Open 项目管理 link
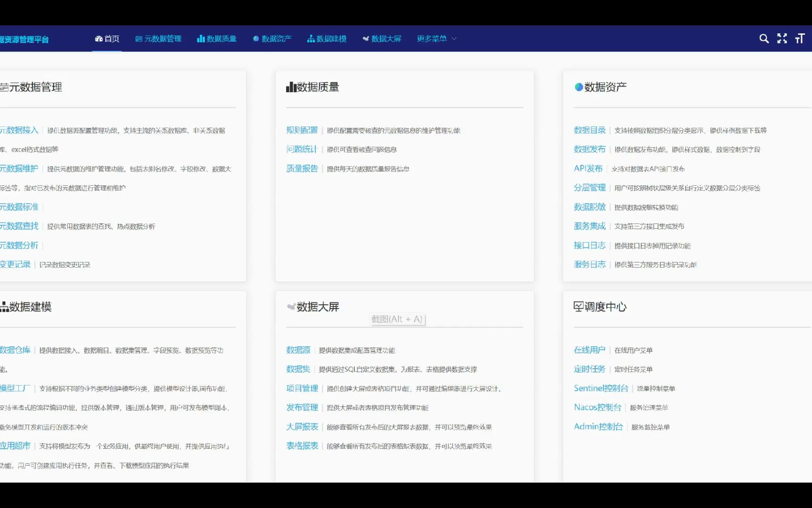812x508 pixels. pos(302,389)
